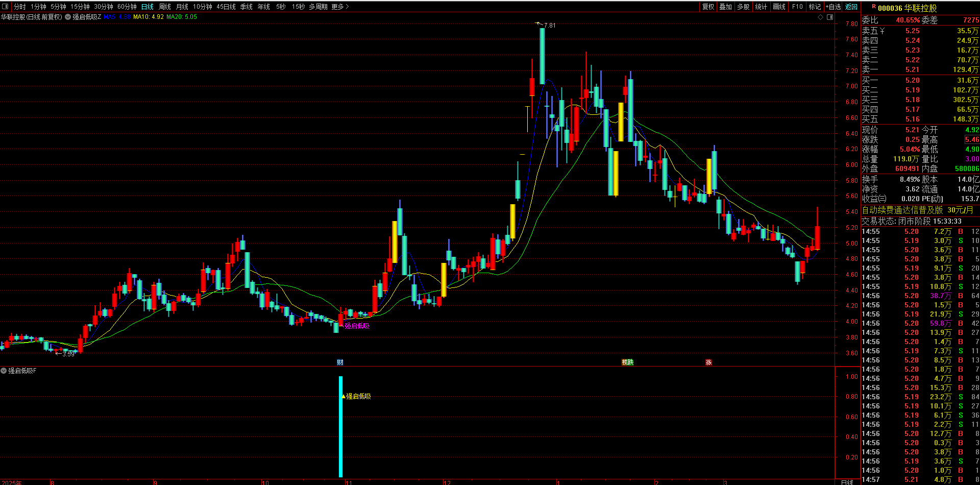
Task: Click the cyan 强启低吸 signal bar
Action: pos(340,427)
